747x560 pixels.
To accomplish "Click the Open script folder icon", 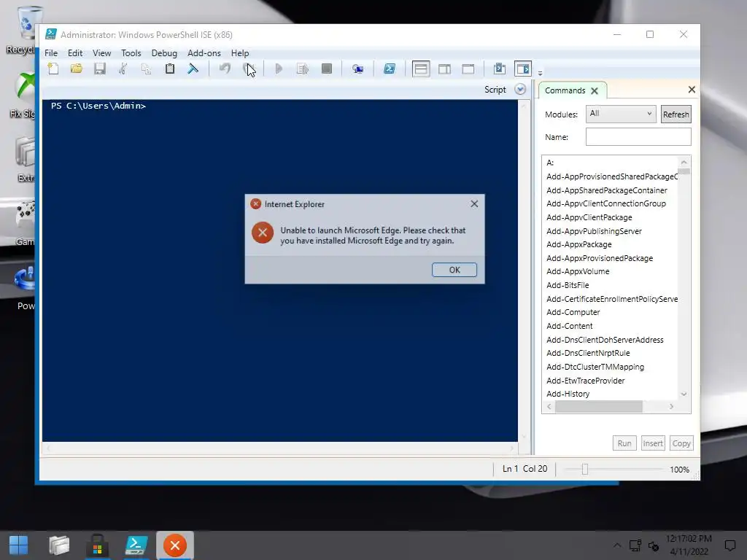I will (76, 69).
